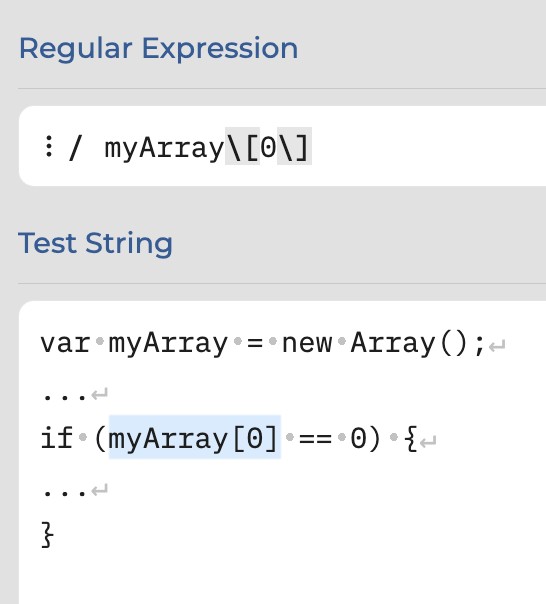Click inside the regular expression input field
The image size is (546, 604).
point(282,146)
